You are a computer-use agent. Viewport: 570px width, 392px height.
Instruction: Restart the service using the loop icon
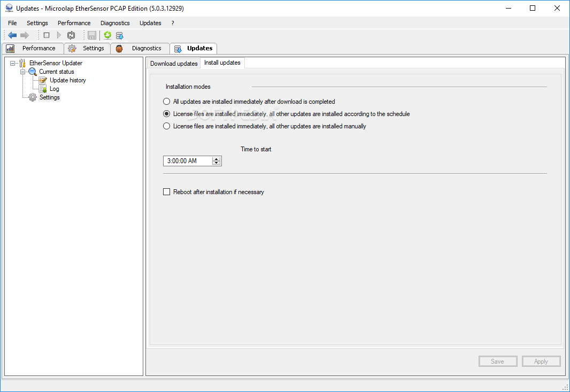point(71,35)
